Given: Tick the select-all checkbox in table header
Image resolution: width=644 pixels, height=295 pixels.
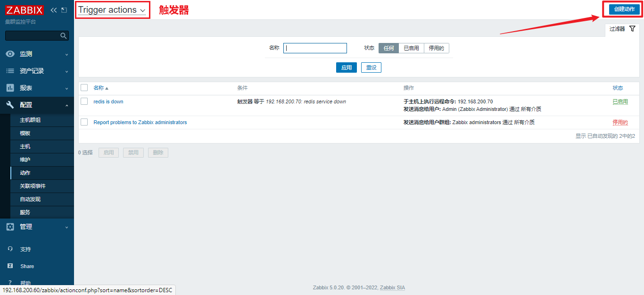Looking at the screenshot, I should click(x=84, y=87).
